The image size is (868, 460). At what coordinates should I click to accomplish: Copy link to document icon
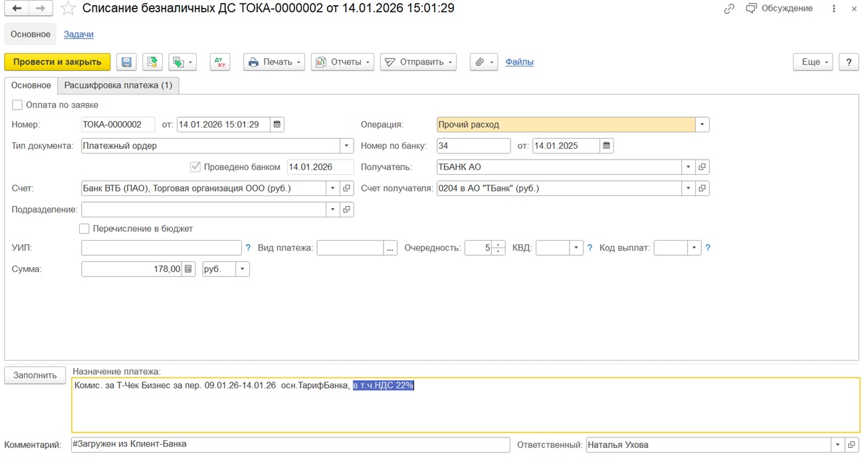729,9
